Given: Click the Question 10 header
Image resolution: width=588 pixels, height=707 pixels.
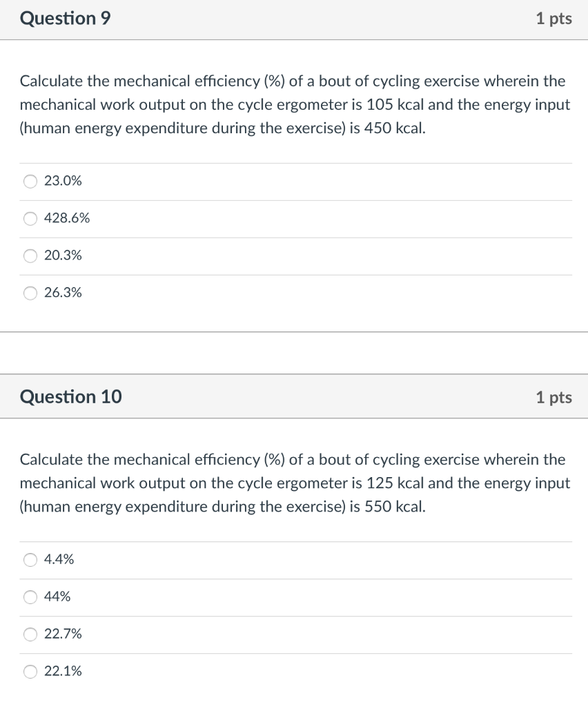Looking at the screenshot, I should pos(70,396).
